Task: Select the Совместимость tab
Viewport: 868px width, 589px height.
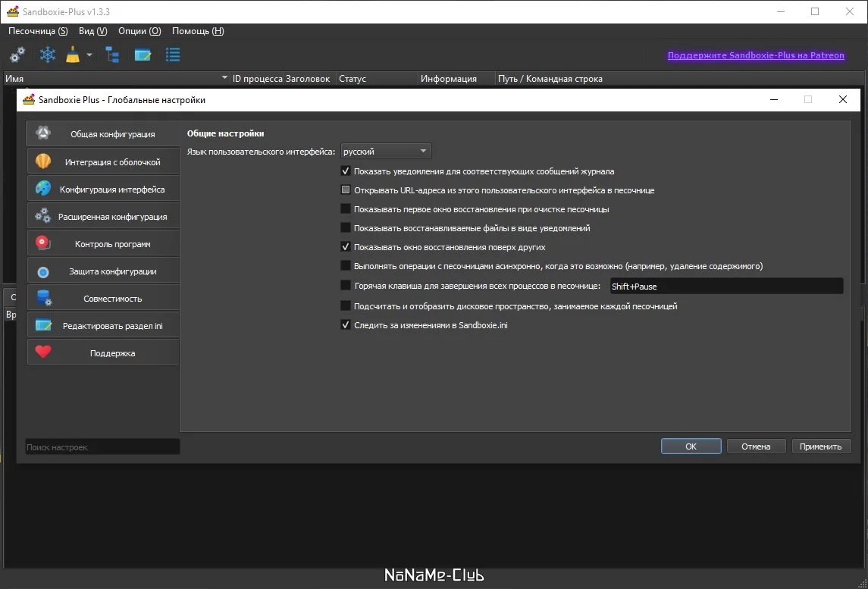Action: point(103,299)
